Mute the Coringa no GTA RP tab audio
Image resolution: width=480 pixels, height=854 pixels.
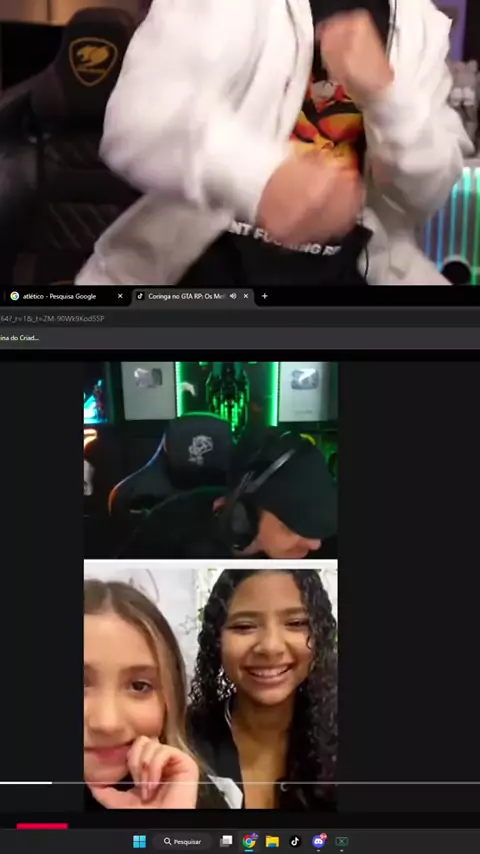(x=233, y=296)
